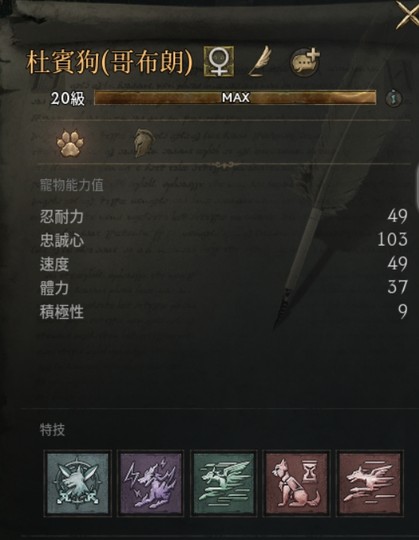Click the MAX experience progress bar
Viewport: 419px width, 540px height.
pyautogui.click(x=235, y=98)
